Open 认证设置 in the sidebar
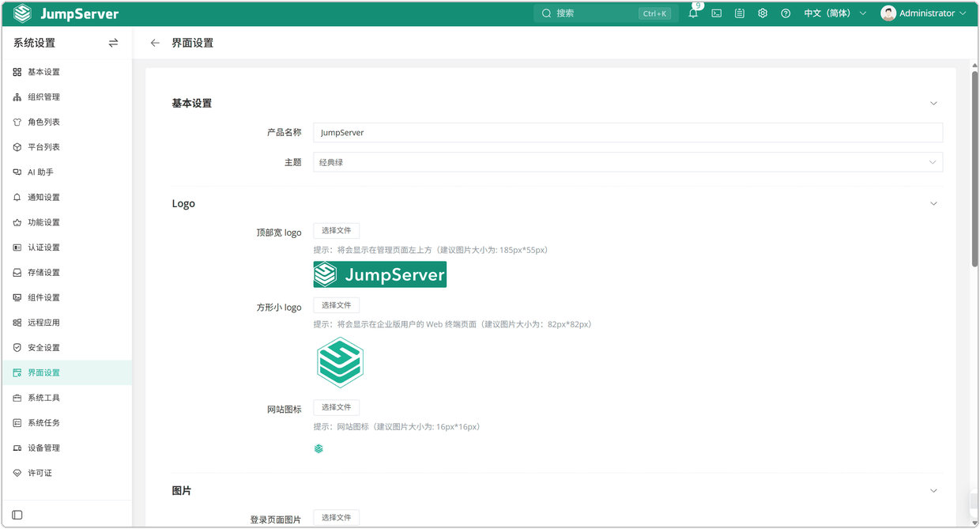This screenshot has width=980, height=529. coord(66,247)
